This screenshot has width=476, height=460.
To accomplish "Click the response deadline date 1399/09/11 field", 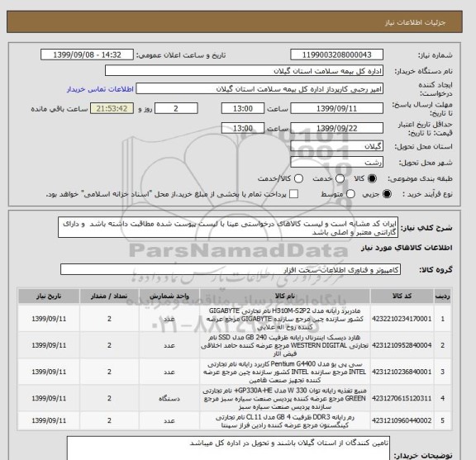I will (336, 108).
